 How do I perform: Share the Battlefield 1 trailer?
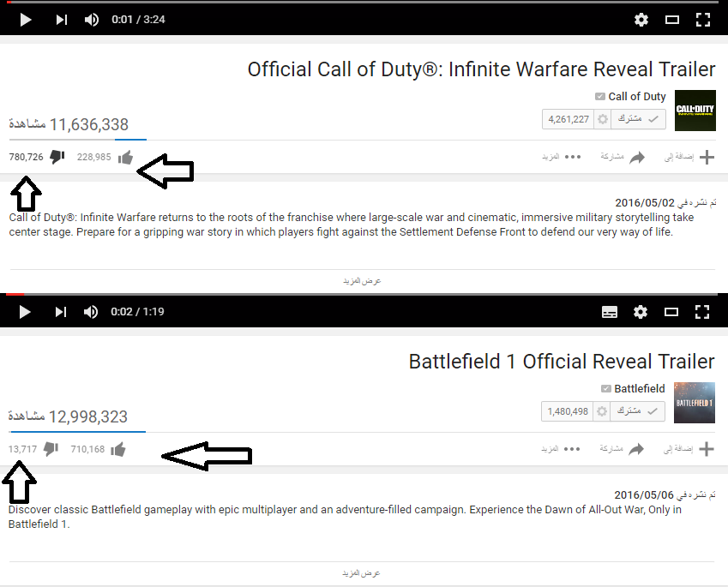pos(623,449)
